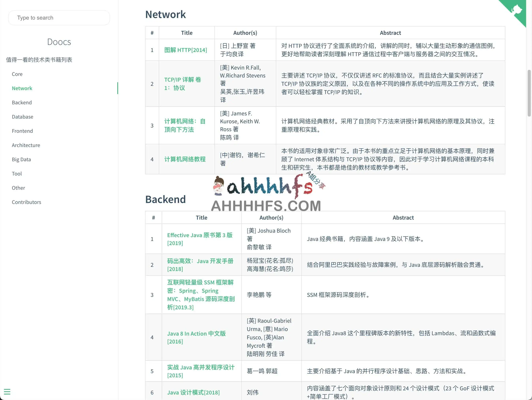The height and width of the screenshot is (400, 532).
Task: Open the Effective Java 原书第3版 link
Action: pyautogui.click(x=200, y=239)
